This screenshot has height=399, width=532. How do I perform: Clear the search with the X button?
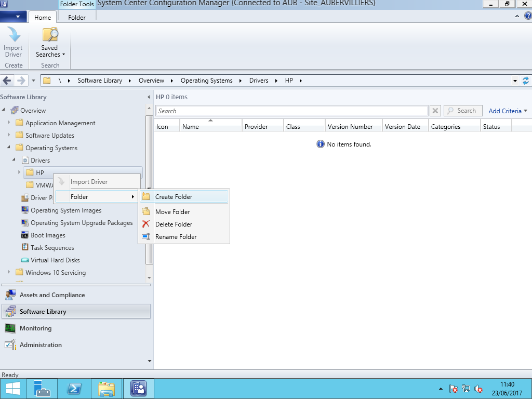point(435,111)
